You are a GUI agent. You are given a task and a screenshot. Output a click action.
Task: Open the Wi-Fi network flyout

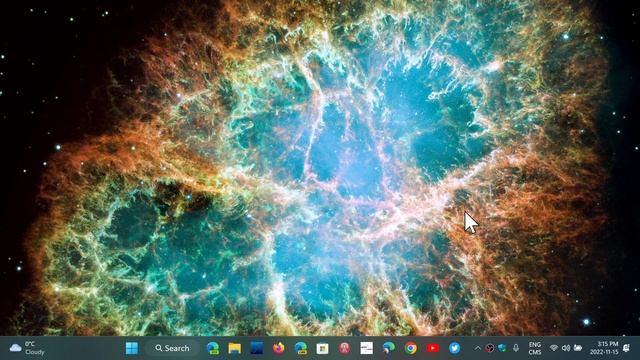(x=554, y=348)
